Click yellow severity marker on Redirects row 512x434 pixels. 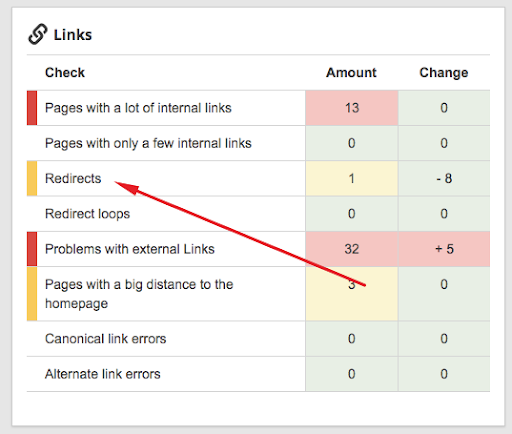[32, 178]
